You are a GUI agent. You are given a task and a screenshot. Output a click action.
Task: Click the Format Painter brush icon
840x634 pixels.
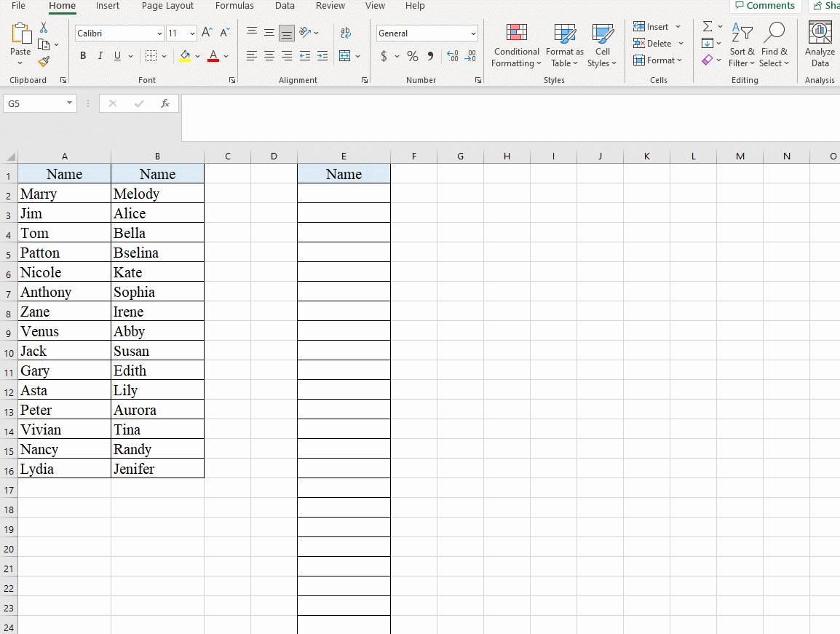coord(44,62)
